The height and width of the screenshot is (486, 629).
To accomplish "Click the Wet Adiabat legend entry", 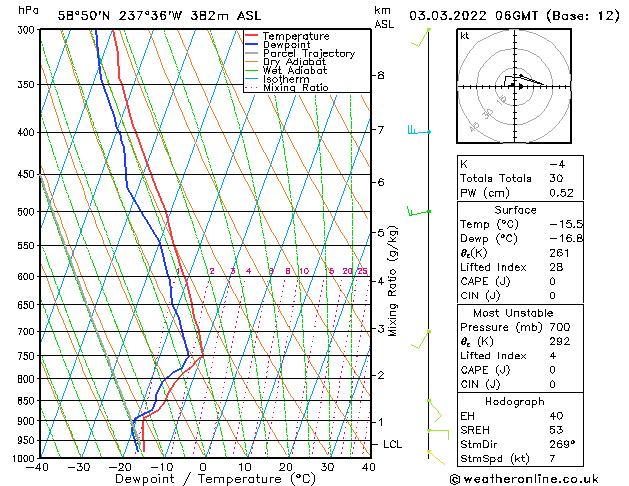I will pyautogui.click(x=286, y=71).
